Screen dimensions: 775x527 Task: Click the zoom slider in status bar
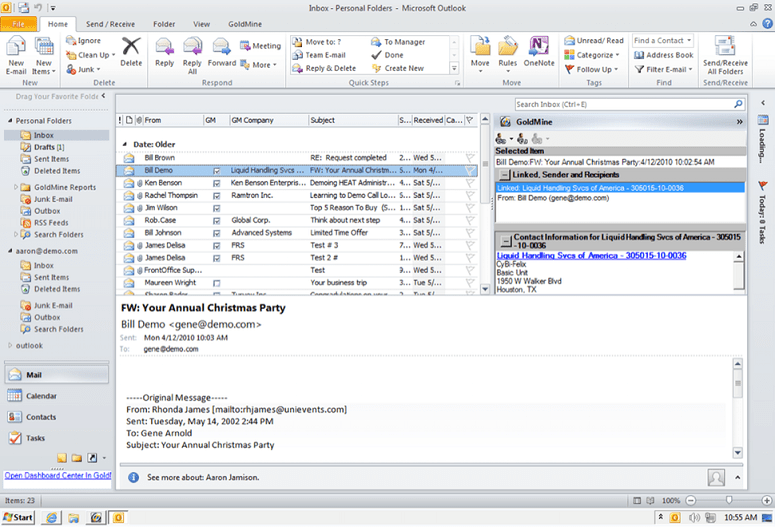727,500
